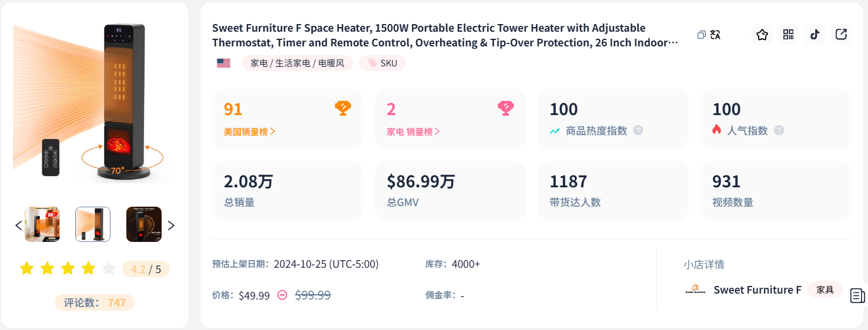Show next product thumbnails
The height and width of the screenshot is (330, 868).
[x=171, y=225]
